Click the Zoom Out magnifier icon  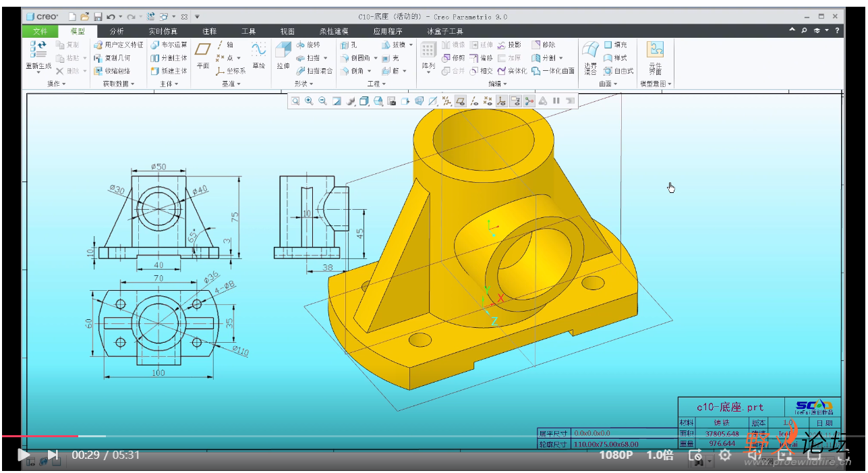[322, 101]
